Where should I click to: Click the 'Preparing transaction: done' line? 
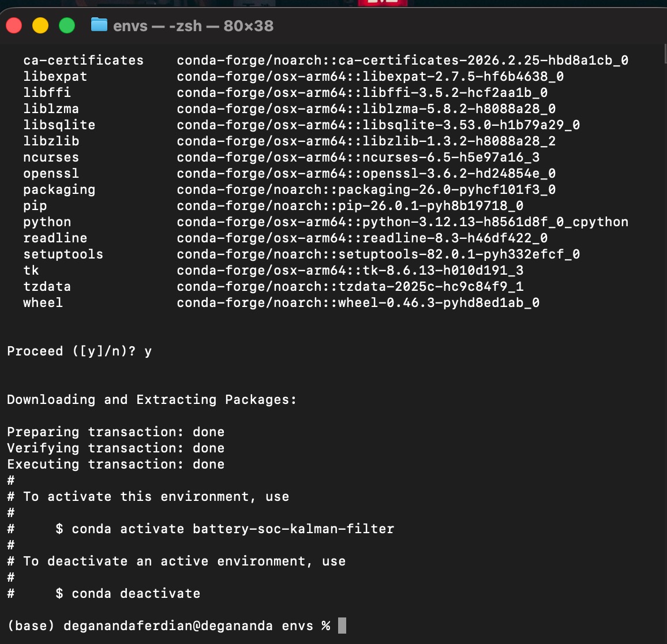coord(116,432)
